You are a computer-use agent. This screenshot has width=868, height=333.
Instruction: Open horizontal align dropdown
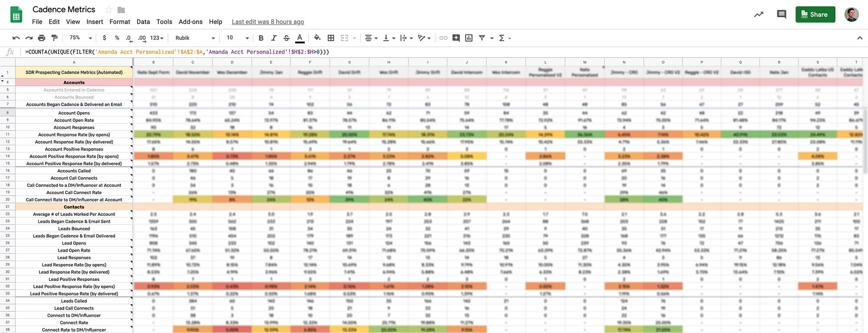point(371,38)
